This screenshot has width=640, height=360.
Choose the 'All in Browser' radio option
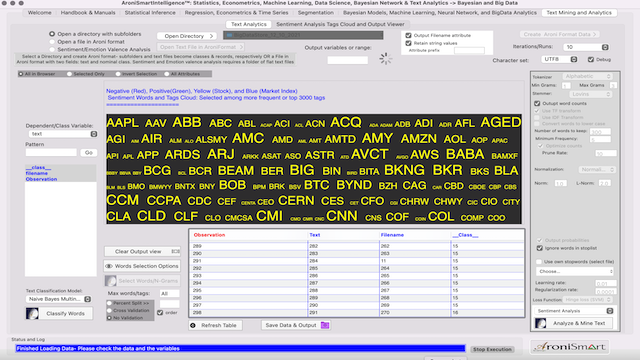click(21, 74)
